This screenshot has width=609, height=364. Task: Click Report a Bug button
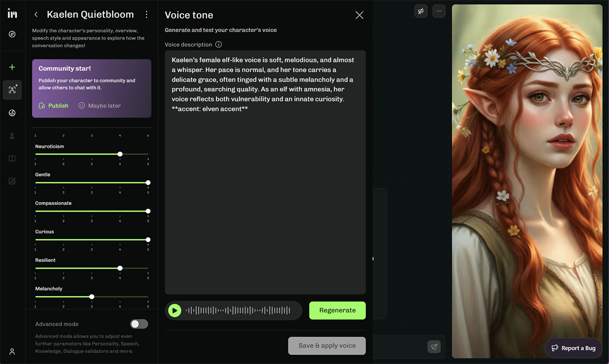(x=574, y=348)
